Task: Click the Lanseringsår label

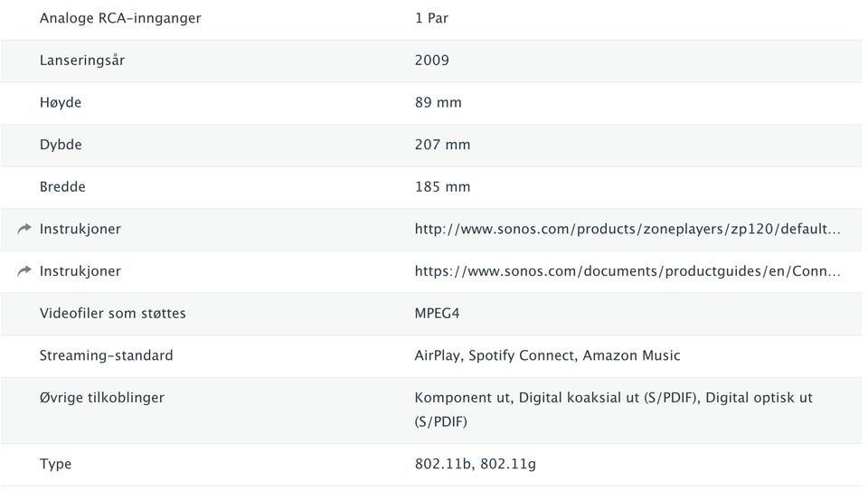Action: coord(81,61)
